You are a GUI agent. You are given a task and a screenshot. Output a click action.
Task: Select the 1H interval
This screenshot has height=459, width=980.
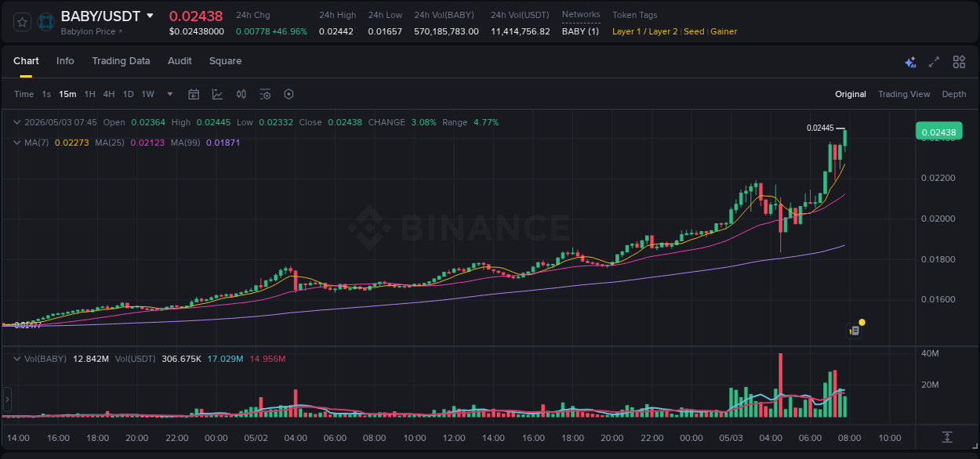coord(90,94)
